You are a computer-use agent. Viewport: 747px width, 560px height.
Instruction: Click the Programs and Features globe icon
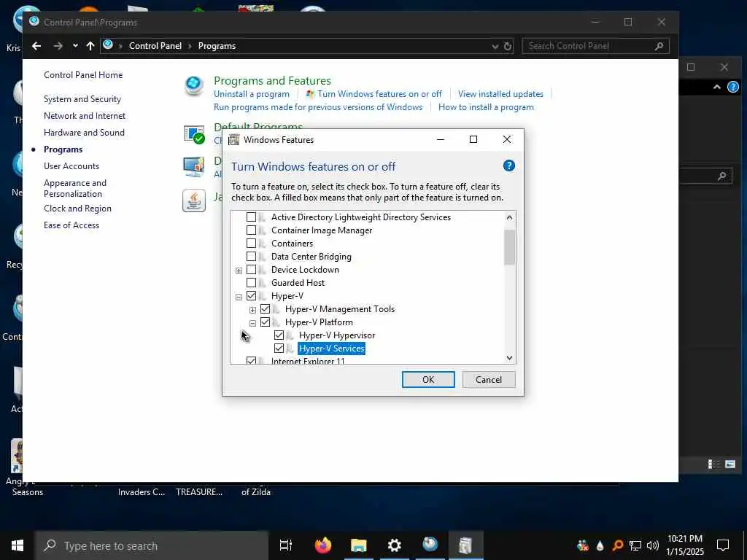[194, 86]
